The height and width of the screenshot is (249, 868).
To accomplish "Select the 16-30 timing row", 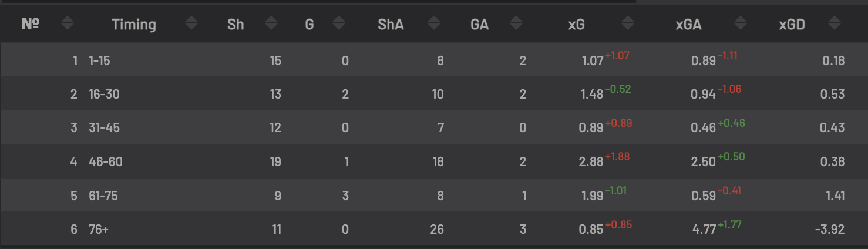I will click(x=434, y=94).
